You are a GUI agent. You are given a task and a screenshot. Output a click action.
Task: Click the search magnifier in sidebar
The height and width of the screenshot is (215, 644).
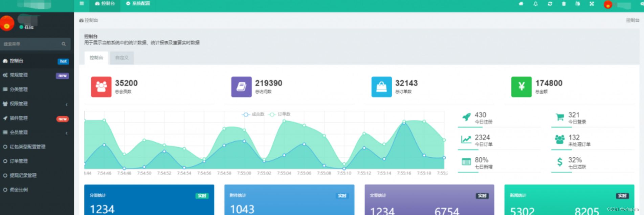click(x=64, y=44)
